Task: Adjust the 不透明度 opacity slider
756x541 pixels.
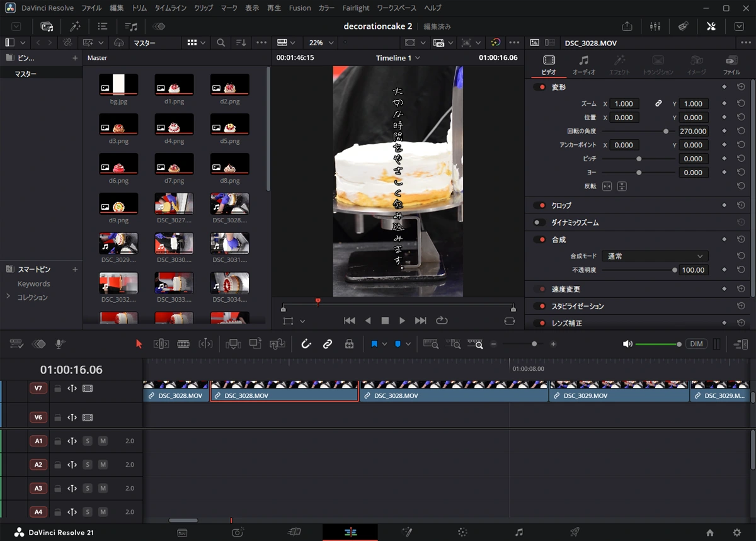Action: tap(638, 270)
